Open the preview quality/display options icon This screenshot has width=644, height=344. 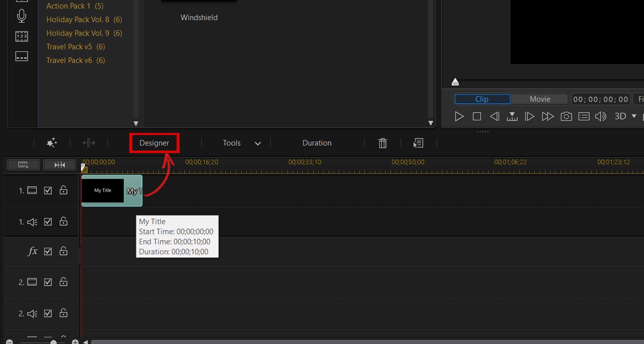coord(584,116)
